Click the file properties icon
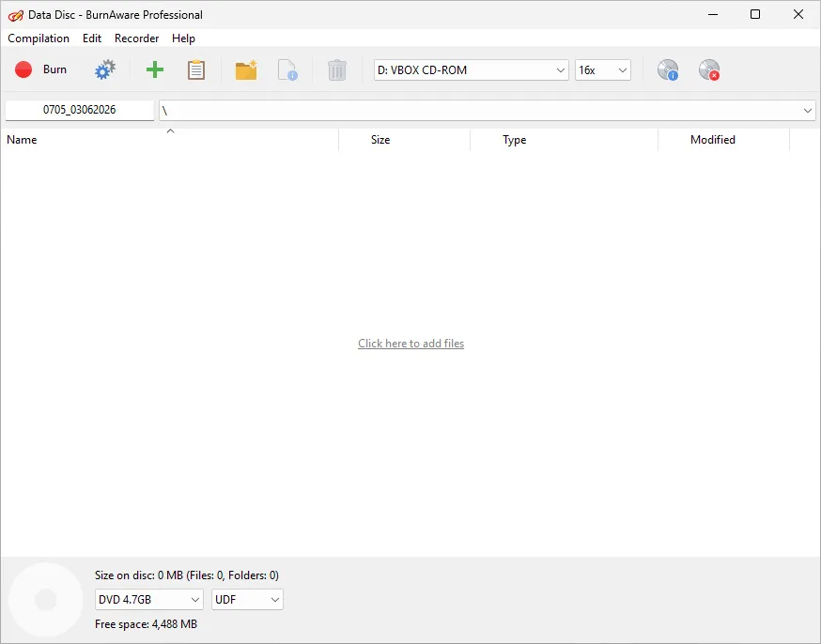821x644 pixels. click(287, 69)
